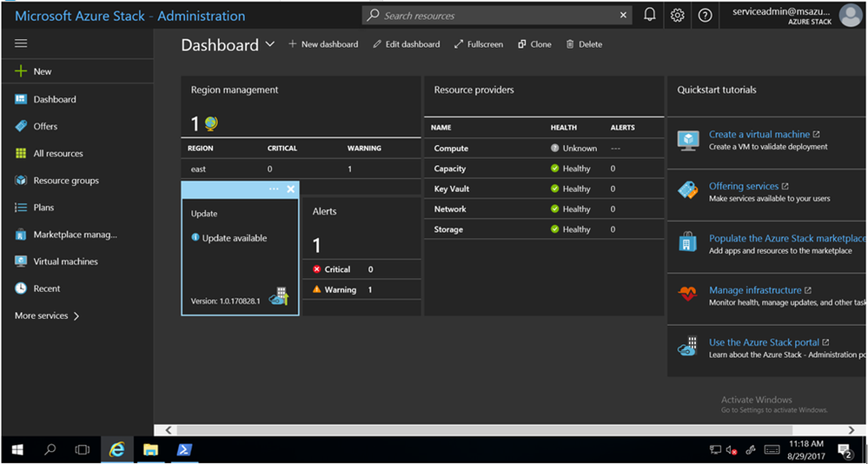Expand the Dashboard title dropdown chevron
868x464 pixels.
[270, 43]
